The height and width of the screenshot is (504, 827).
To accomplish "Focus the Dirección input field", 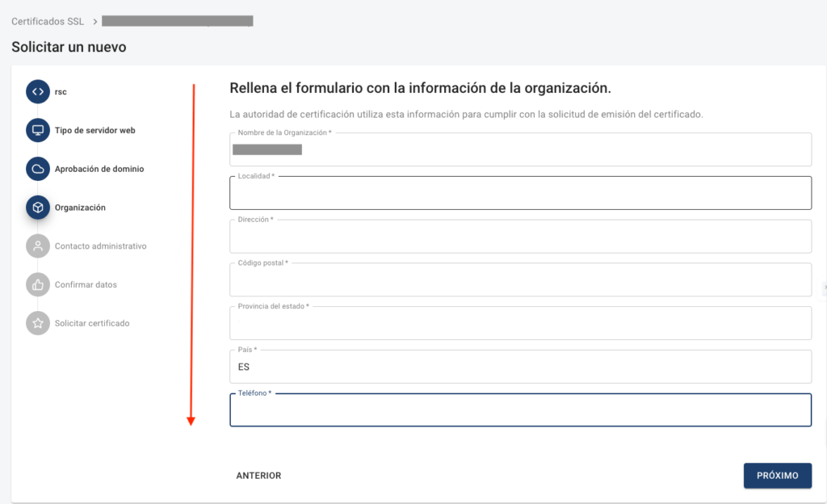I will (521, 236).
